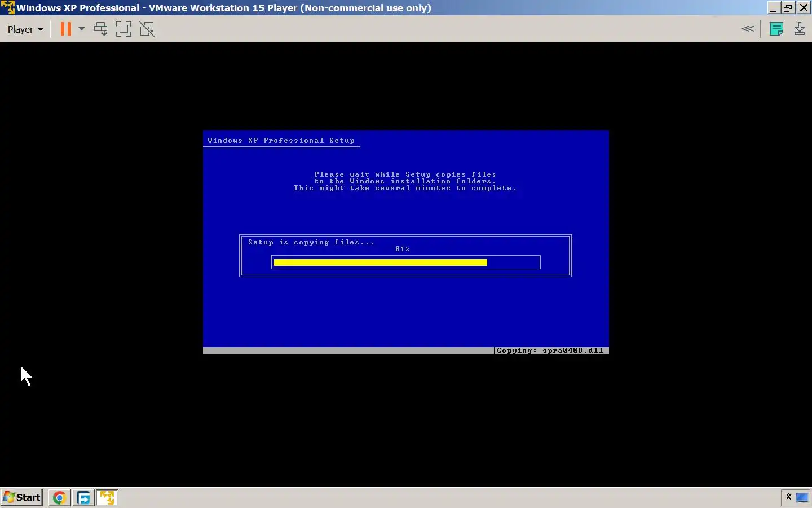The image size is (812, 508).
Task: Click the VMware window title bar icon
Action: coord(7,7)
